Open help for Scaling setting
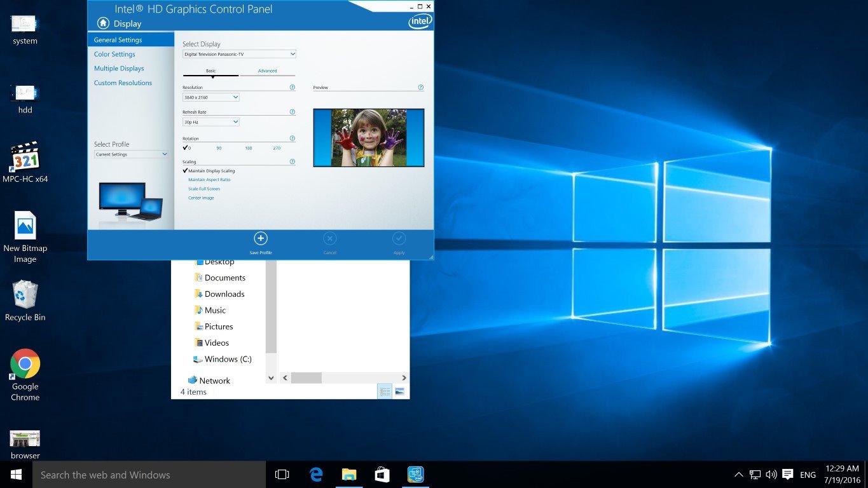This screenshot has width=868, height=488. pyautogui.click(x=293, y=161)
